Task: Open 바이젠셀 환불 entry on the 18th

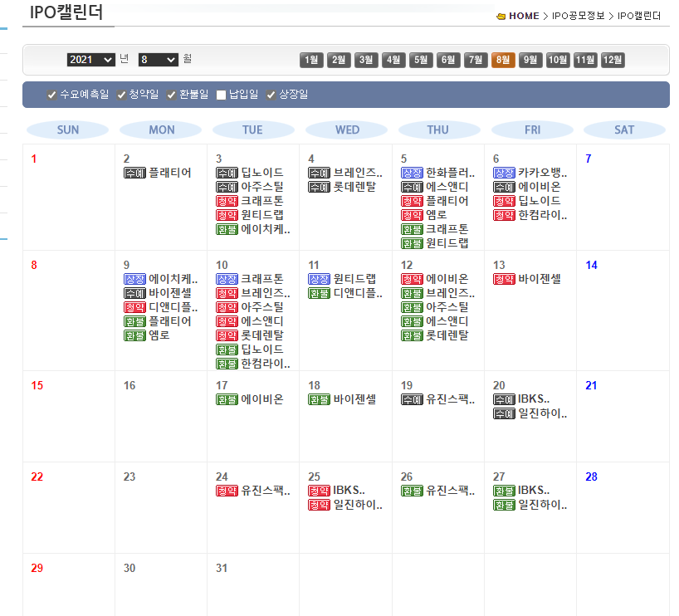Action: pos(354,399)
